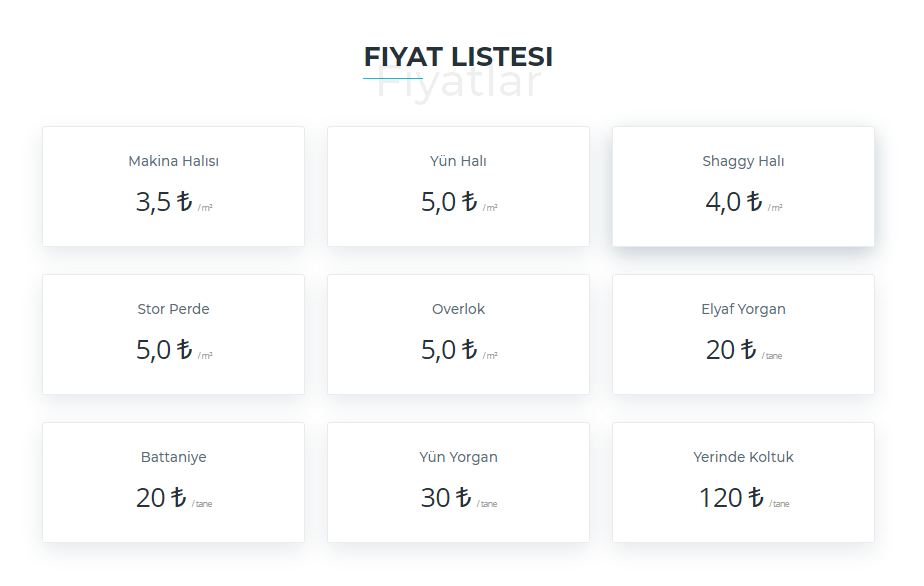Viewport: 924px width, 586px height.
Task: Click the lira symbol in Shaggy Halı
Action: 754,202
